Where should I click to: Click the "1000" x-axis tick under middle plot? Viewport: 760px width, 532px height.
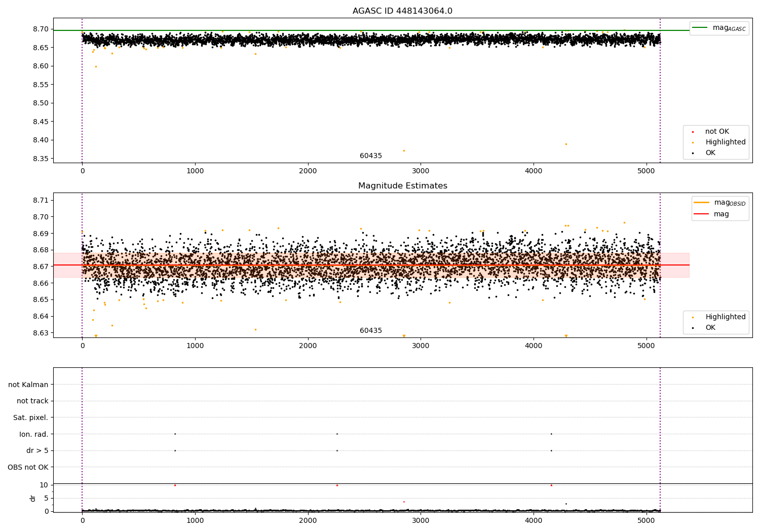pyautogui.click(x=195, y=346)
